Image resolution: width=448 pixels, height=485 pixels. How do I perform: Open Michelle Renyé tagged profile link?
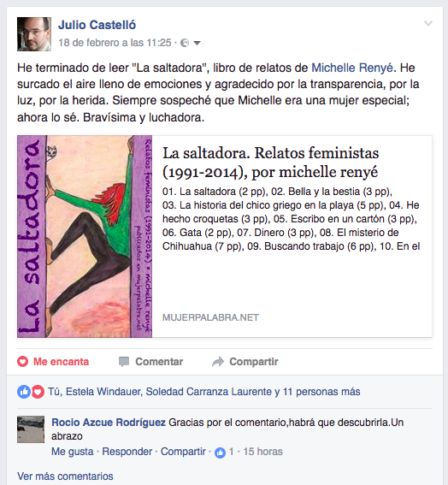pyautogui.click(x=352, y=68)
